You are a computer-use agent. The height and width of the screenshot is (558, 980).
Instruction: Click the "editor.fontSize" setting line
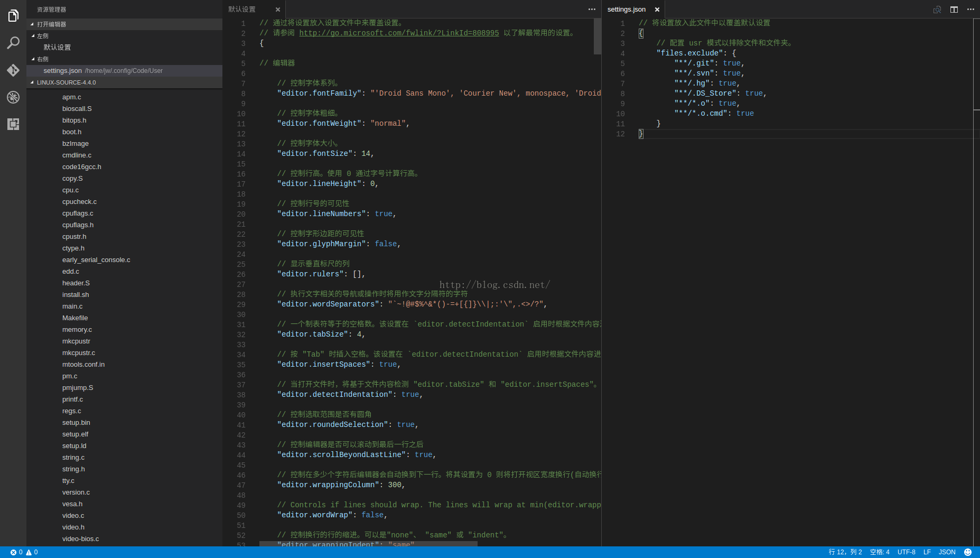(326, 154)
